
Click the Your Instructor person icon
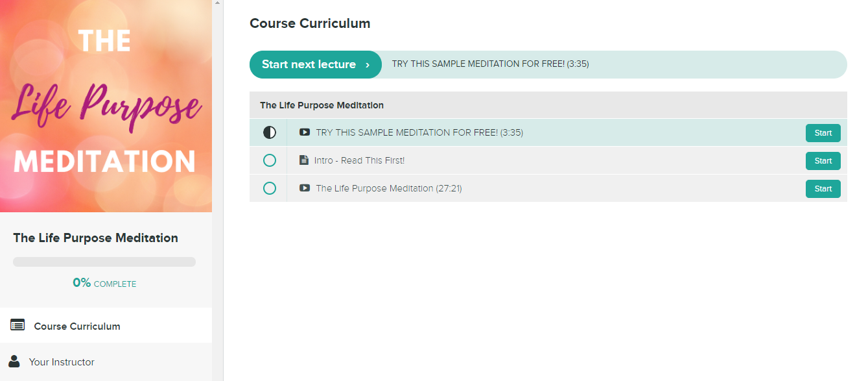(x=14, y=362)
